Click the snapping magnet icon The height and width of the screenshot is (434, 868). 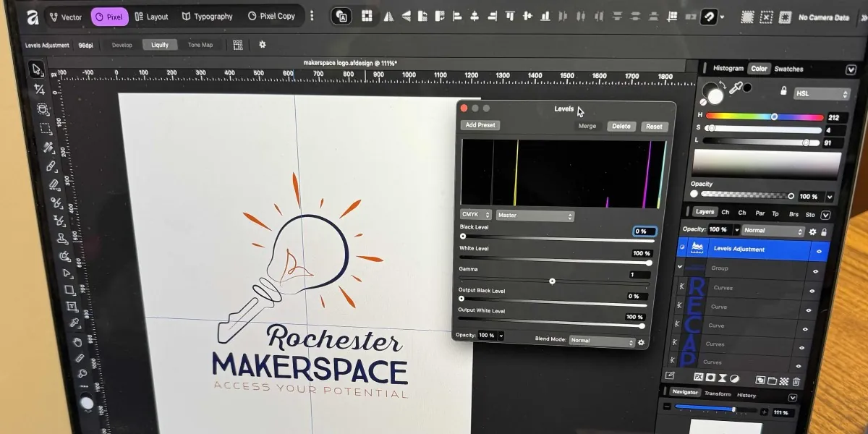[710, 16]
